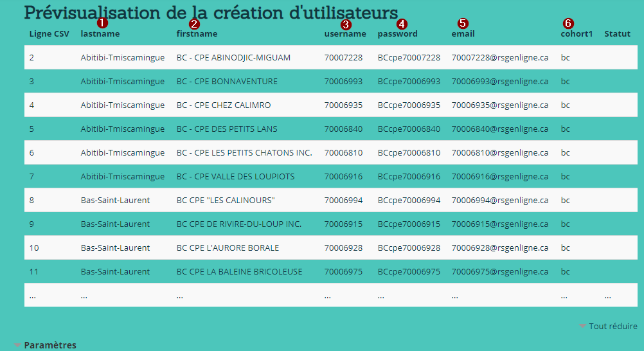Image resolution: width=644 pixels, height=351 pixels.
Task: Click BC CPE "LES CALINOURS" cell
Action: (226, 201)
